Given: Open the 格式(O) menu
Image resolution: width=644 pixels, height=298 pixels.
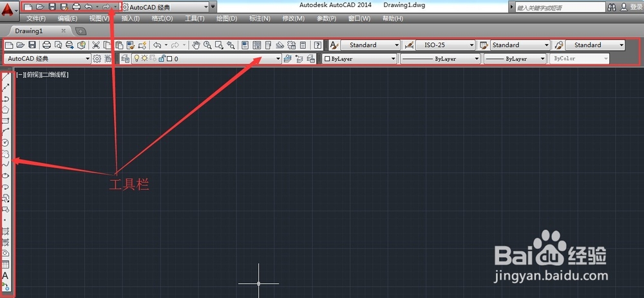Looking at the screenshot, I should tap(162, 19).
